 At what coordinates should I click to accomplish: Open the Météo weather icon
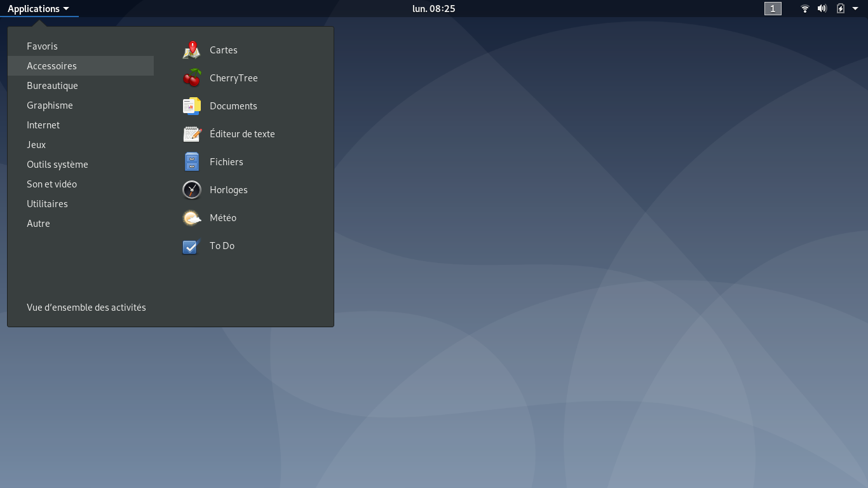click(x=192, y=218)
